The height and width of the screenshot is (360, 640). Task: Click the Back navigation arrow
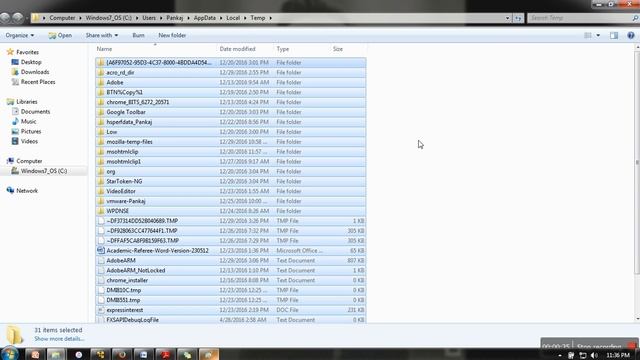tap(5, 18)
